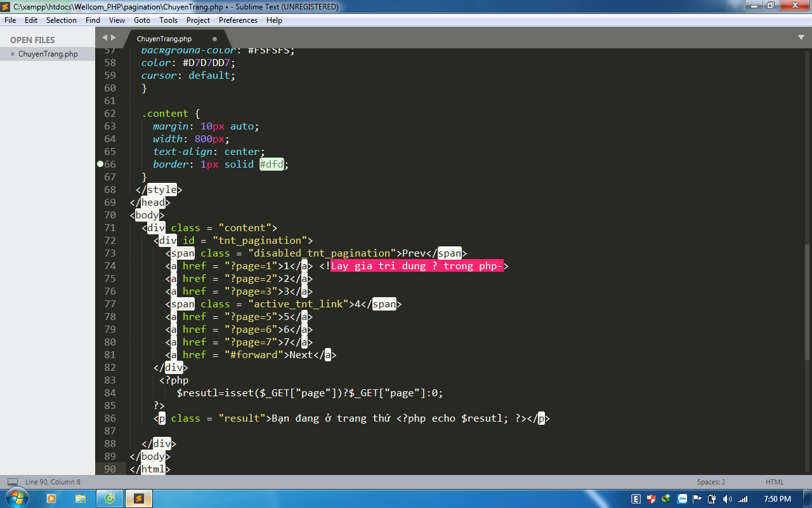Click the OPEN FILES sidebar heading
Viewport: 812px width, 508px height.
click(32, 40)
